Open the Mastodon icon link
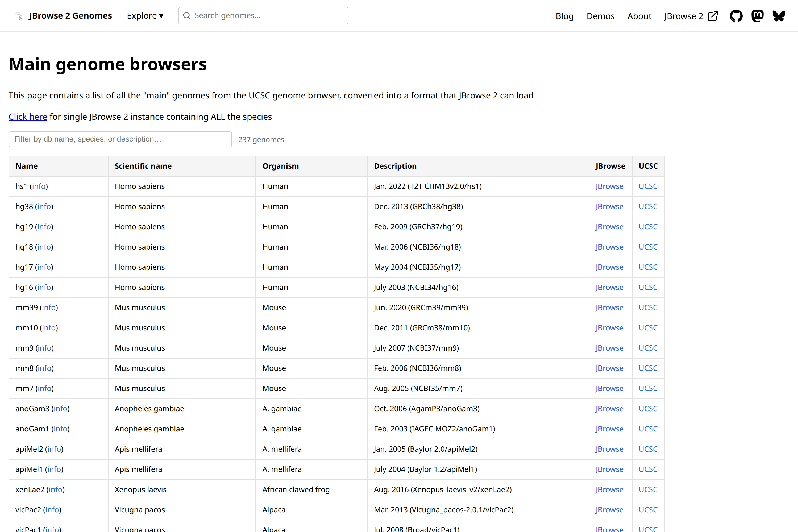798x532 pixels. point(757,16)
